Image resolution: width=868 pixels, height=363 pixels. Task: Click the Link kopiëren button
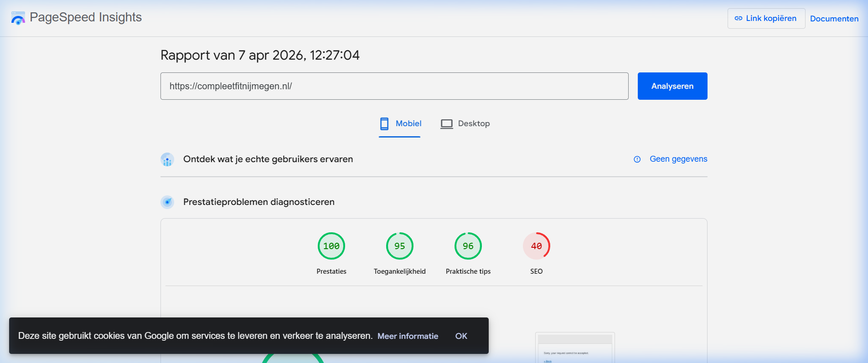point(766,19)
